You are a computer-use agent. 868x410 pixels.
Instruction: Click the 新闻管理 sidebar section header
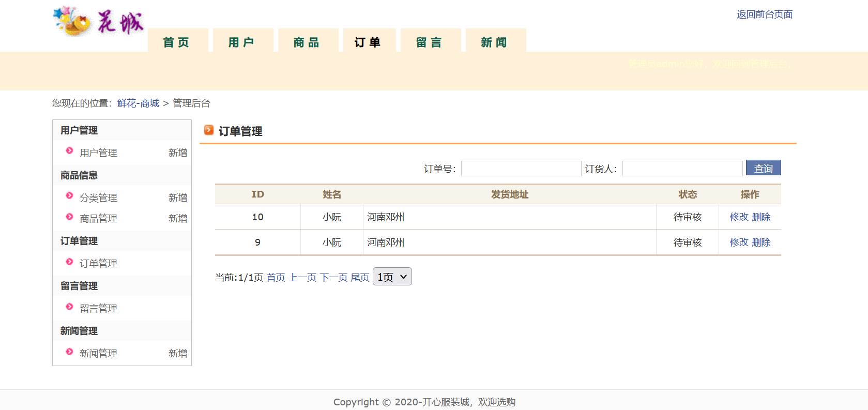[79, 331]
